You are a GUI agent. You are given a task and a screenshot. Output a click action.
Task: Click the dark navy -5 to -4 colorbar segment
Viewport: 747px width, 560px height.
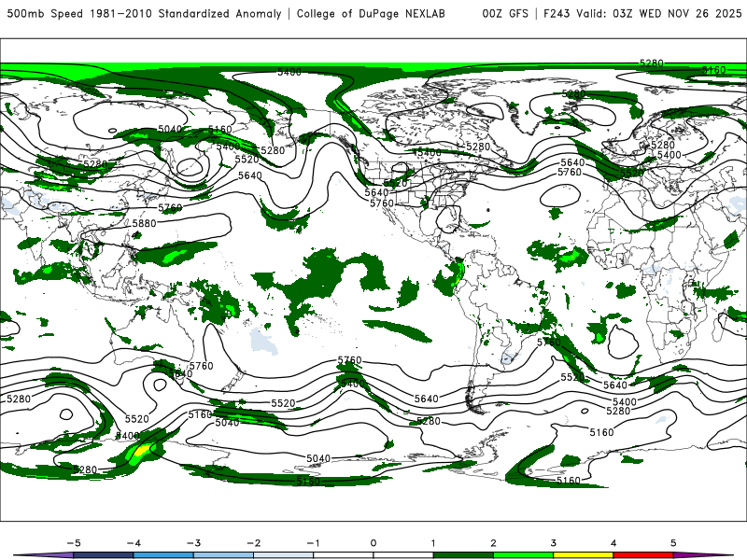104,555
